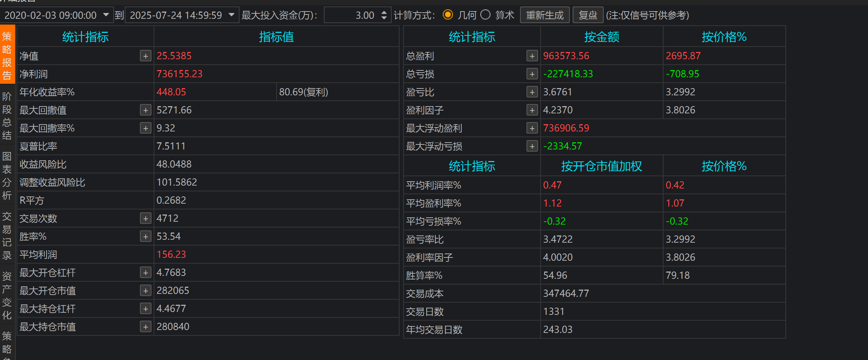The image size is (868, 360).
Task: Click the 收益风险比 value 48.0488
Action: click(174, 164)
